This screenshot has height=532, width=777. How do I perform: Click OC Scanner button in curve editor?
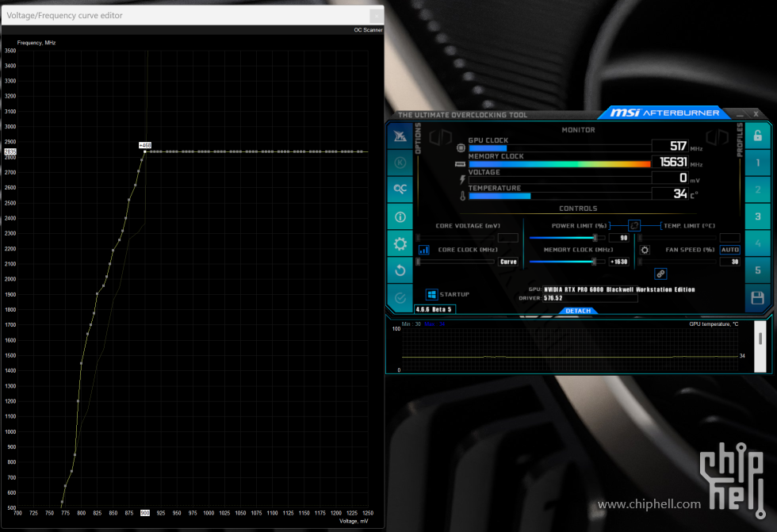click(x=368, y=30)
